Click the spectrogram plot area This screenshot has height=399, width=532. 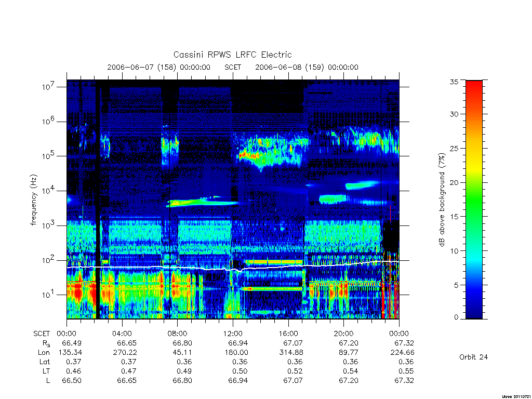[233, 199]
